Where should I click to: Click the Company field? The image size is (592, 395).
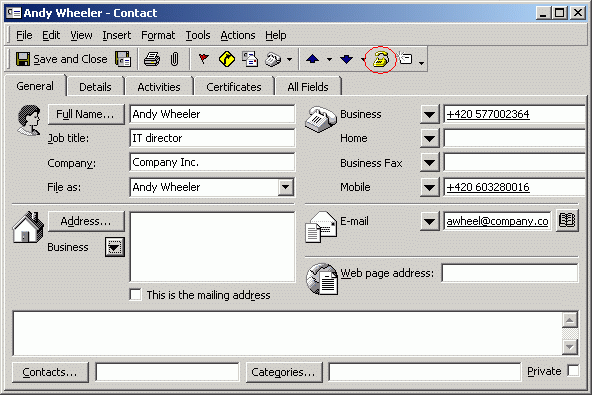[212, 163]
